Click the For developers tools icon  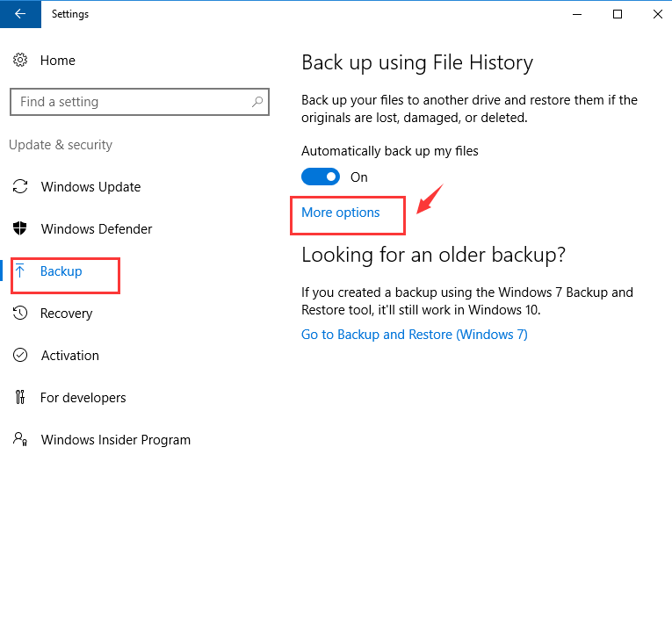coord(20,397)
